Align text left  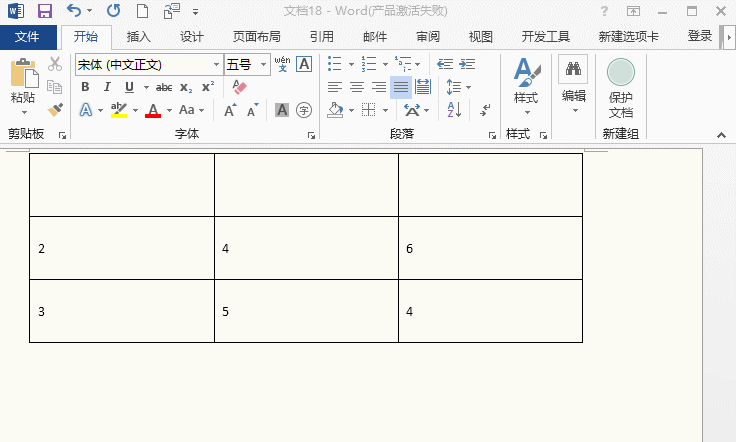click(x=335, y=87)
